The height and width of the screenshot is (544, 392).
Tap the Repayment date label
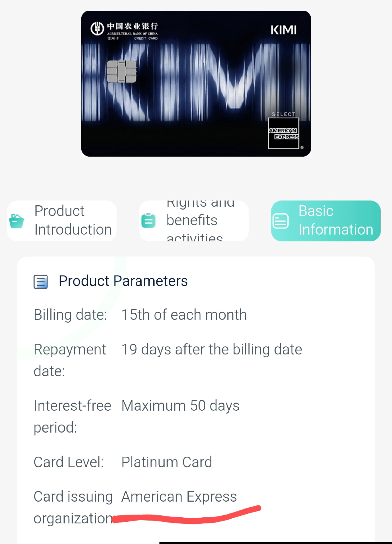[x=70, y=360]
